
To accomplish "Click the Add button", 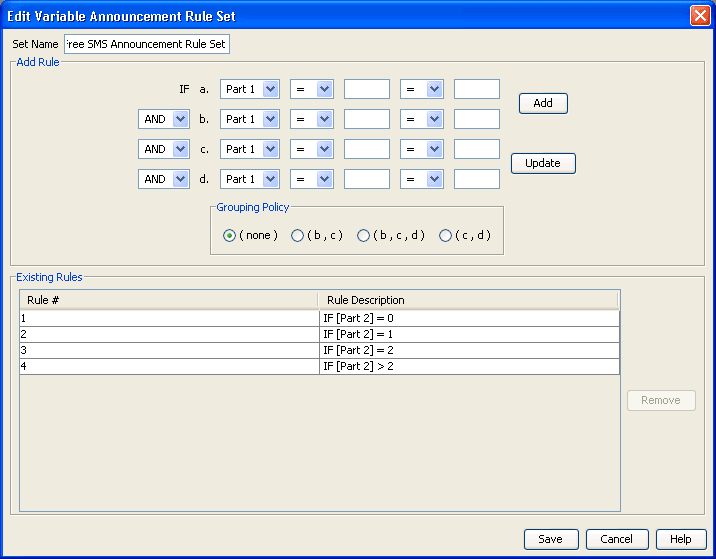I will point(543,103).
